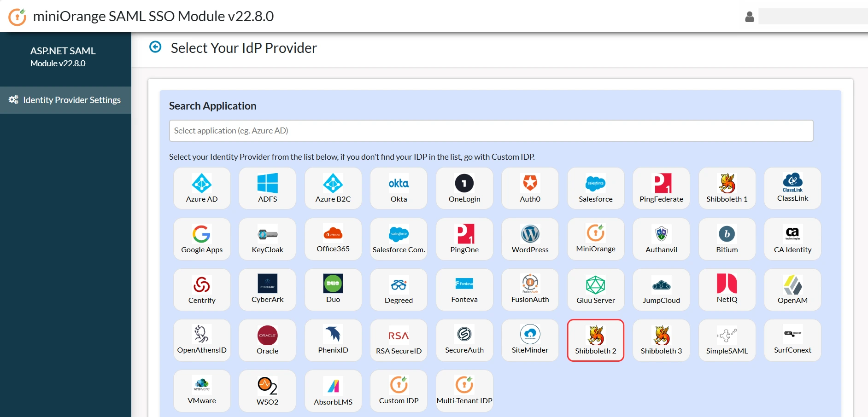The image size is (868, 417).
Task: Select the Fonteva tile
Action: click(464, 290)
